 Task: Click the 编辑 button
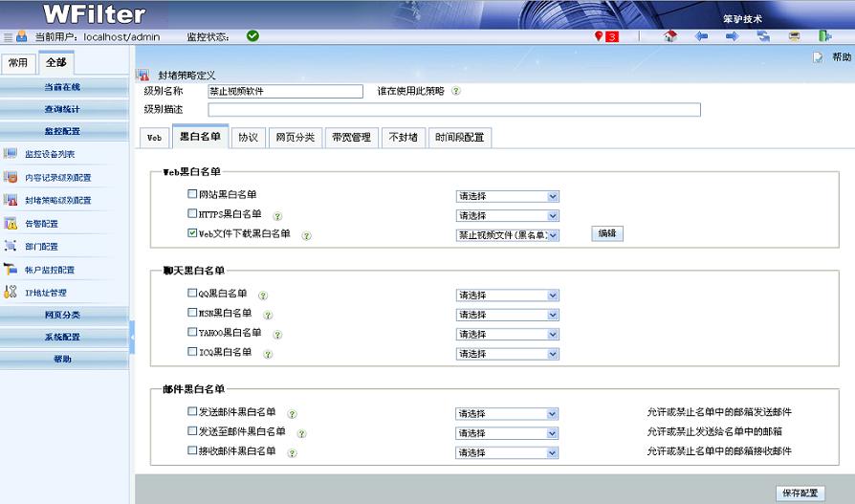pyautogui.click(x=606, y=233)
